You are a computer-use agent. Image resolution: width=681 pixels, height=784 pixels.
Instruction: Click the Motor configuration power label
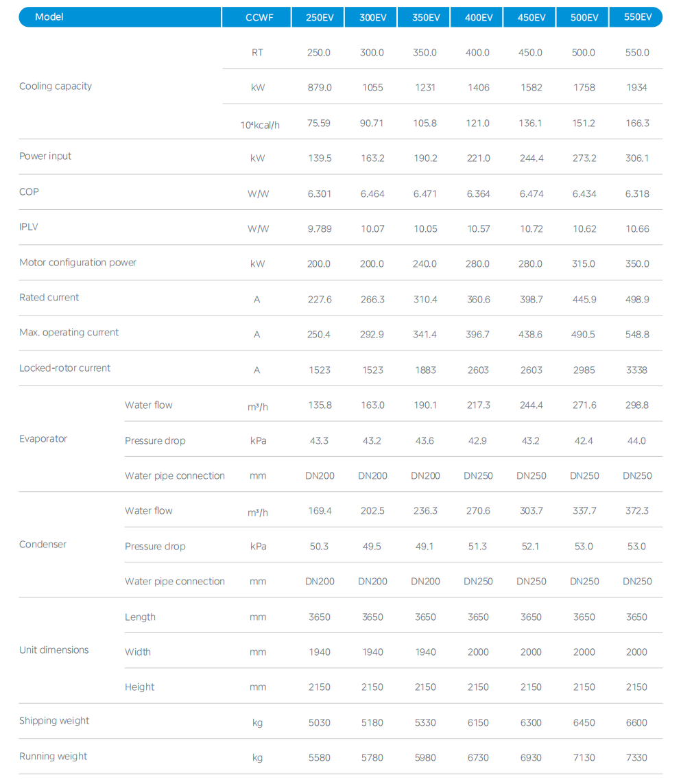(77, 263)
